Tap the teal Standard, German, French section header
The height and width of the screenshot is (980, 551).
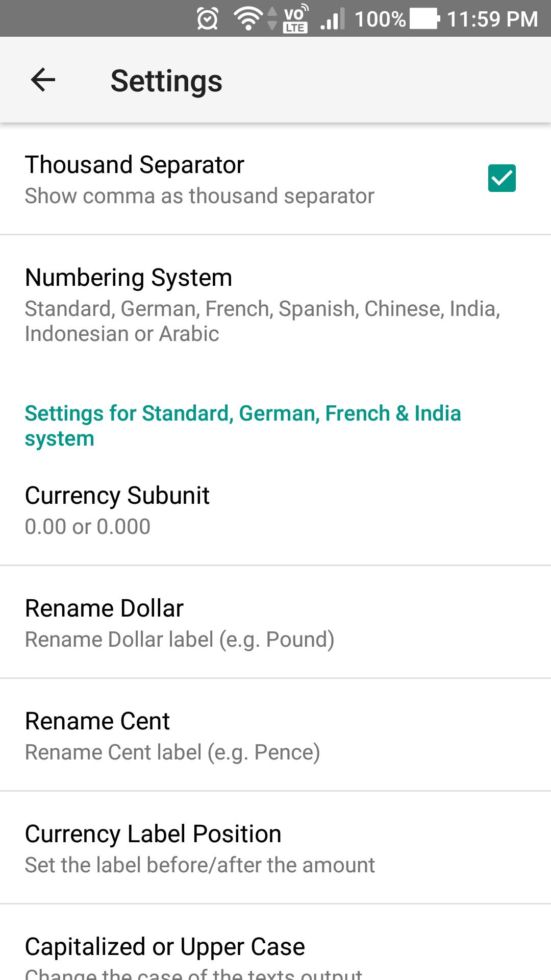click(243, 426)
